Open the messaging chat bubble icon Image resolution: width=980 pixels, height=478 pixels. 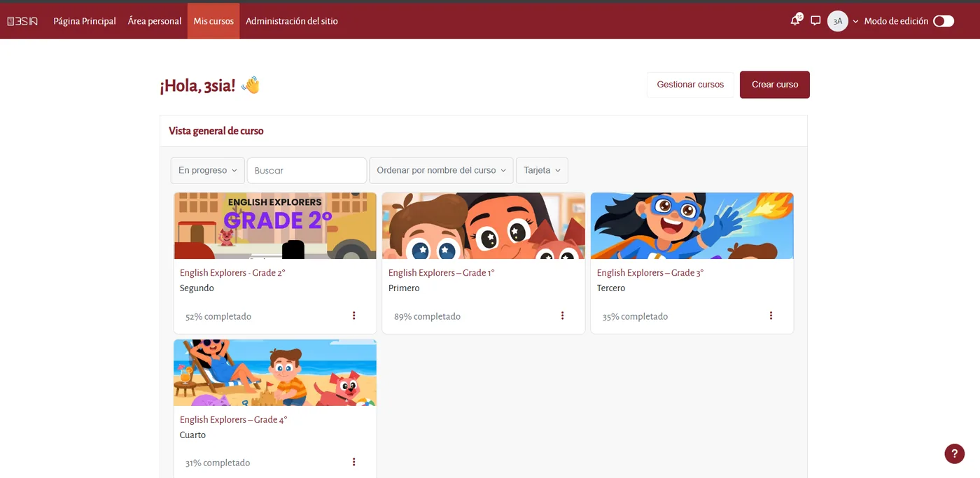click(x=815, y=21)
